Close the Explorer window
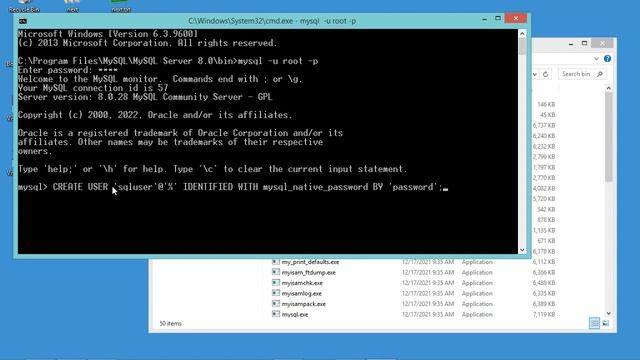 point(602,43)
